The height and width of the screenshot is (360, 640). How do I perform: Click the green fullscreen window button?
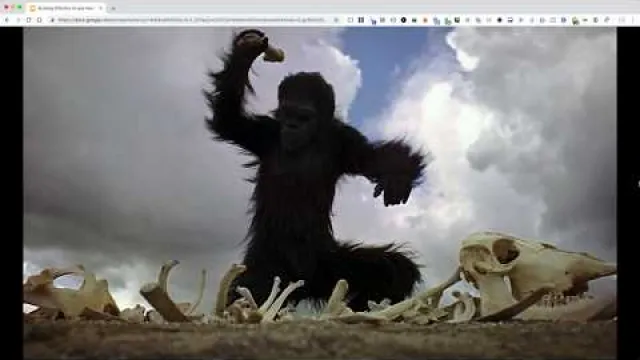pyautogui.click(x=19, y=8)
